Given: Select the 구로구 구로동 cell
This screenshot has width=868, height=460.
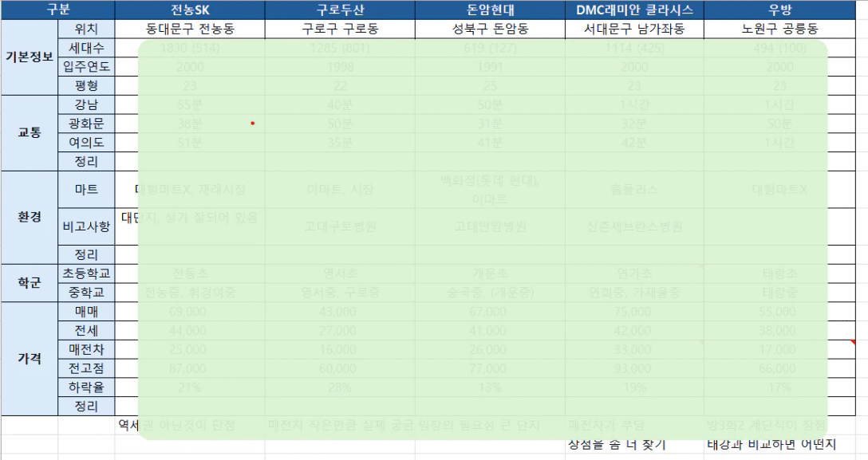Looking at the screenshot, I should pos(340,29).
